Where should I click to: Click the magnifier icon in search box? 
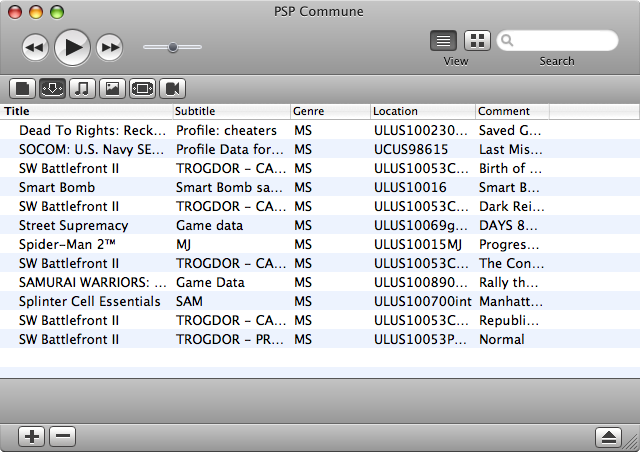point(507,40)
